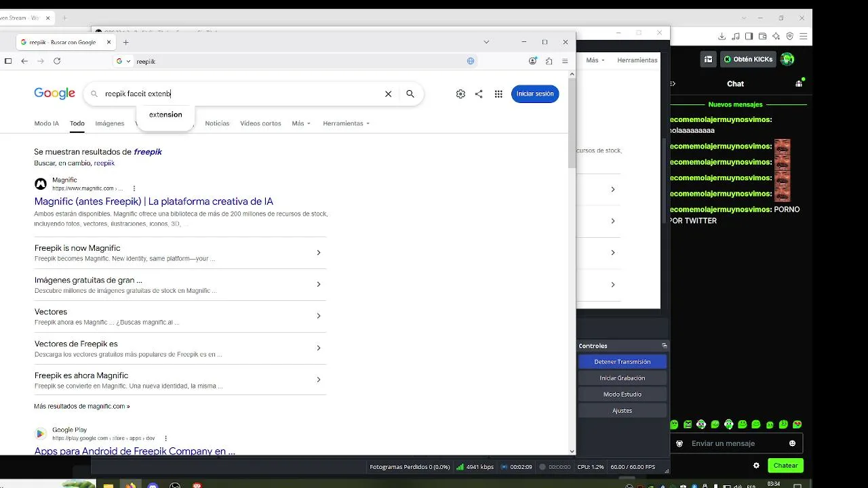Open Google quick settings gear
The height and width of the screenshot is (488, 868).
(460, 94)
